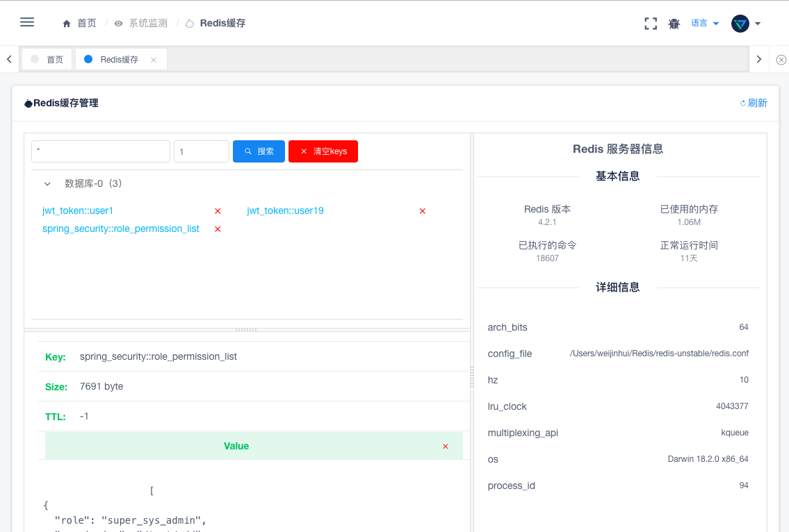Click the home icon in breadcrumb
Image resolution: width=789 pixels, height=532 pixels.
point(67,24)
